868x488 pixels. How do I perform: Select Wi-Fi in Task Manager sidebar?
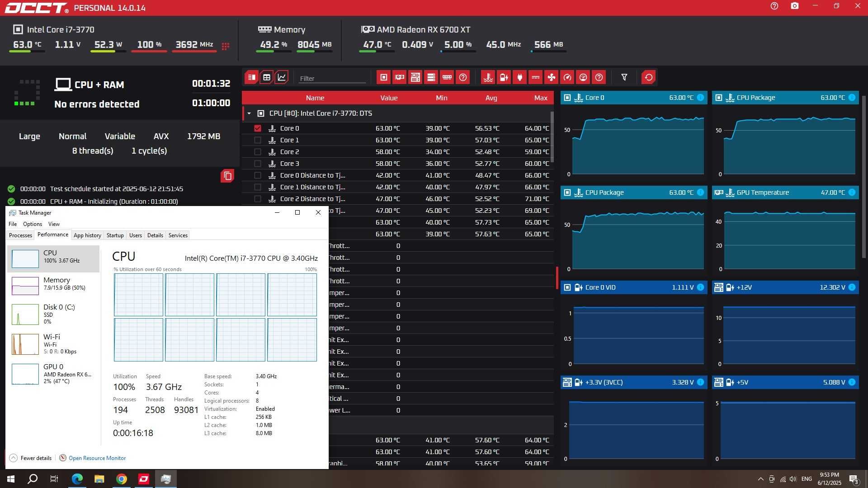[53, 344]
